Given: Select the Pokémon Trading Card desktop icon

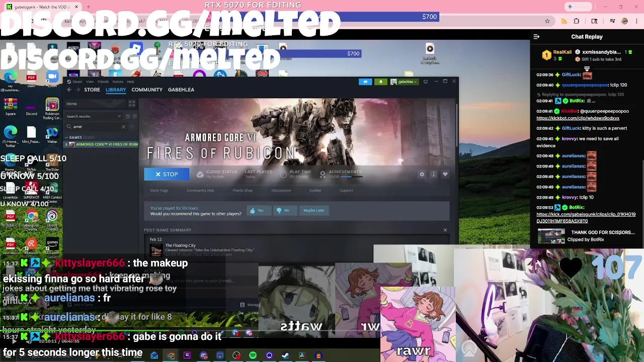Looking at the screenshot, I should click(52, 108).
